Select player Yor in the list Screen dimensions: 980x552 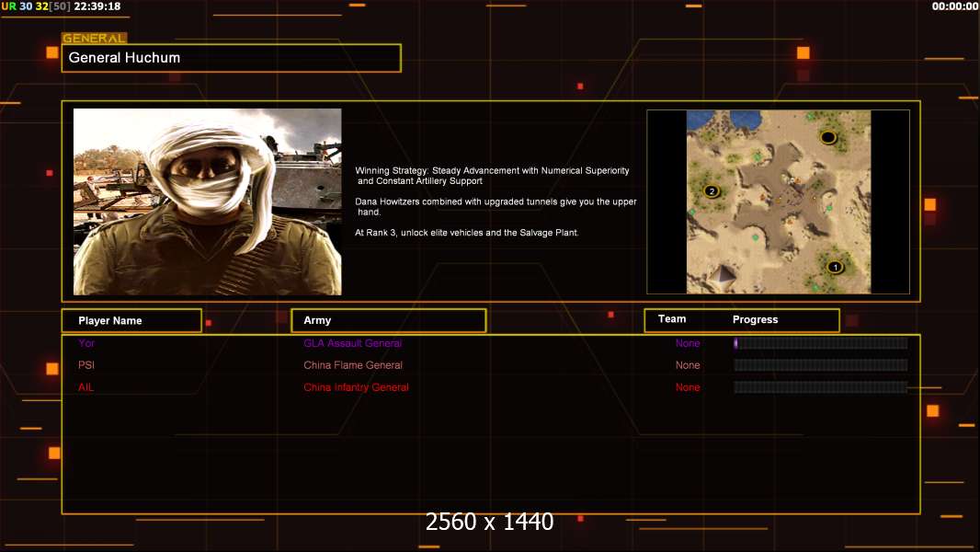pos(86,343)
